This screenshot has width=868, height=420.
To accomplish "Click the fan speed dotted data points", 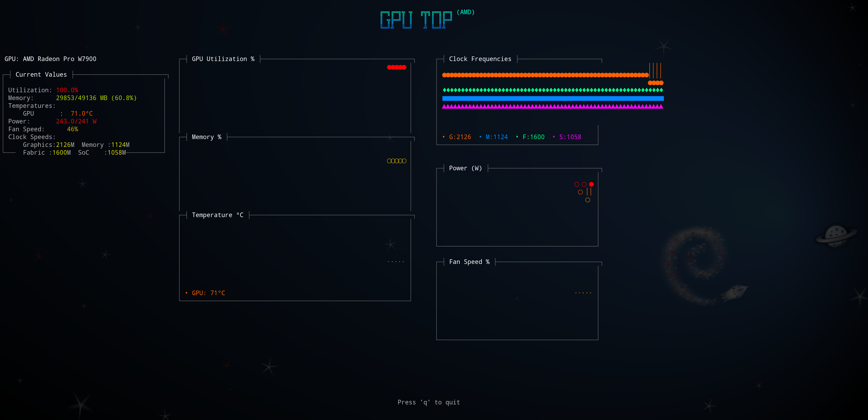I will 583,293.
